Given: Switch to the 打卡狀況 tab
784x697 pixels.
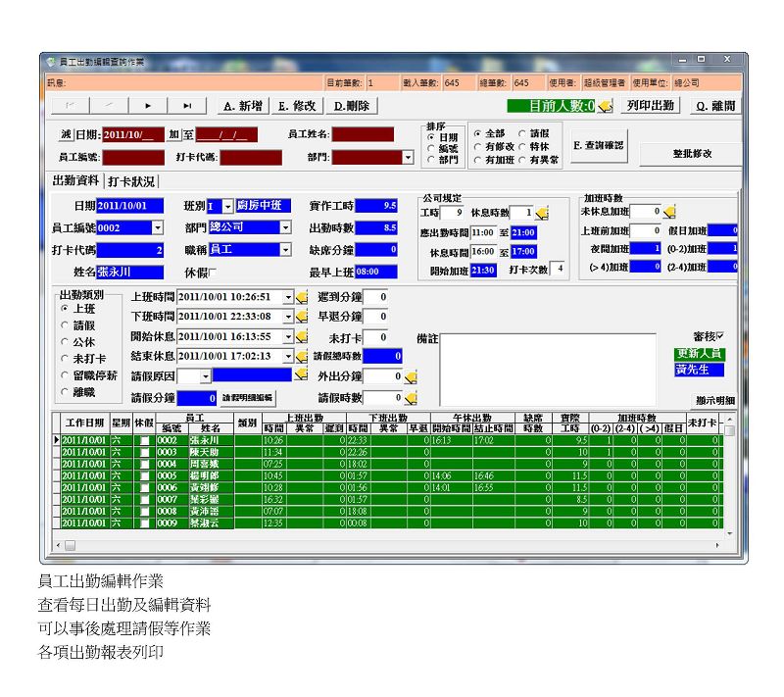Looking at the screenshot, I should tap(132, 181).
